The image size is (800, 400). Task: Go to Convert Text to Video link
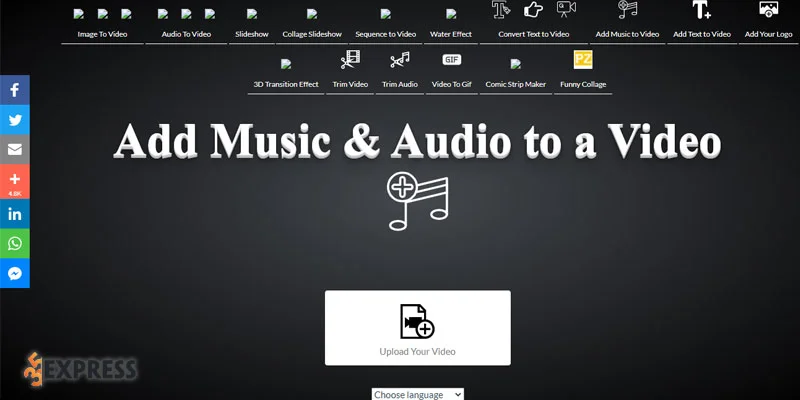coord(534,34)
